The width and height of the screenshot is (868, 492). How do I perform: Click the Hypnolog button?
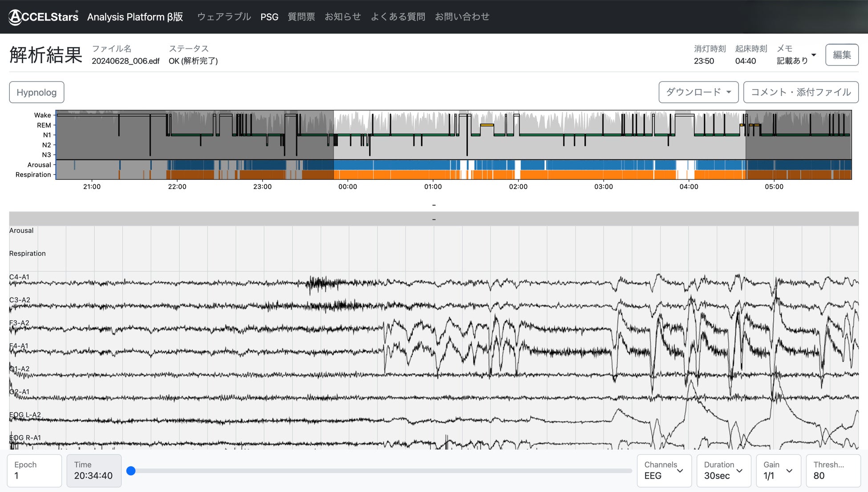(37, 92)
